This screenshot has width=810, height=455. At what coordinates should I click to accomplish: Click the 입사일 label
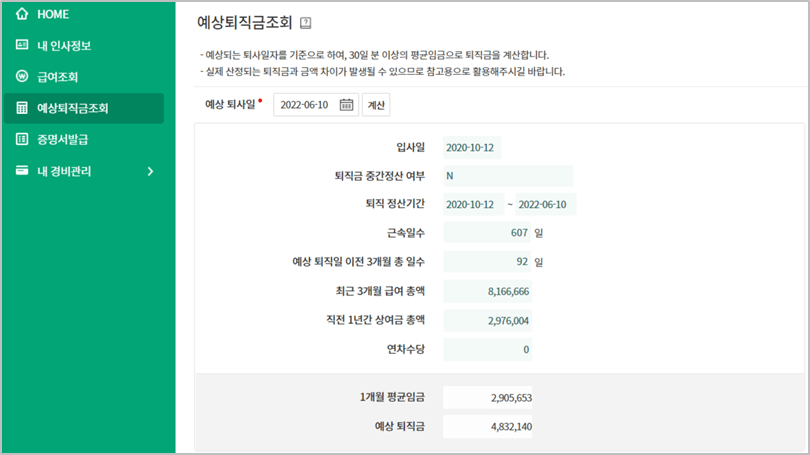pyautogui.click(x=411, y=147)
